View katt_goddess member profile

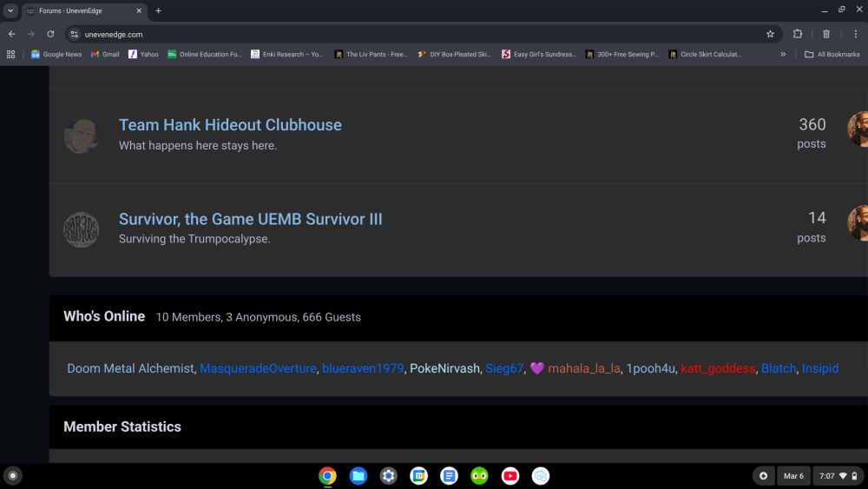(717, 368)
